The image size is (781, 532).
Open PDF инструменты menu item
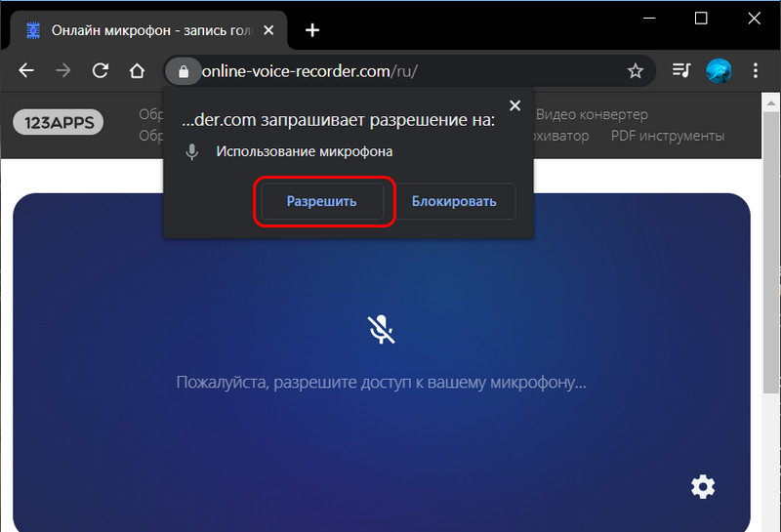668,136
